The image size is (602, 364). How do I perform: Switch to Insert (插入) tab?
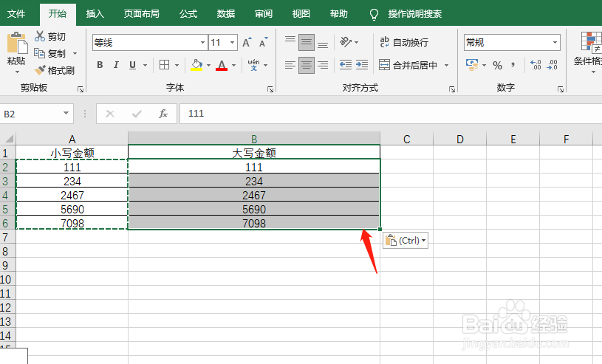pyautogui.click(x=95, y=14)
